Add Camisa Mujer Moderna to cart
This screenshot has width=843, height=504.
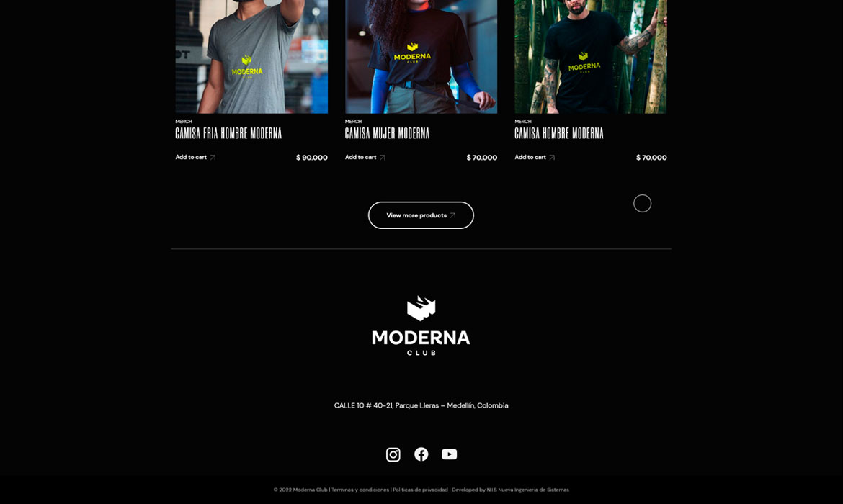pos(360,157)
